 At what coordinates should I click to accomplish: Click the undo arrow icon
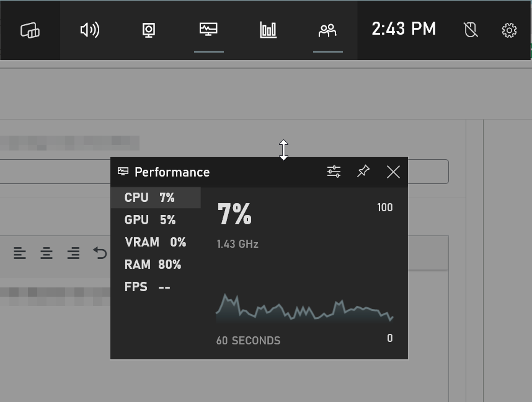(100, 253)
